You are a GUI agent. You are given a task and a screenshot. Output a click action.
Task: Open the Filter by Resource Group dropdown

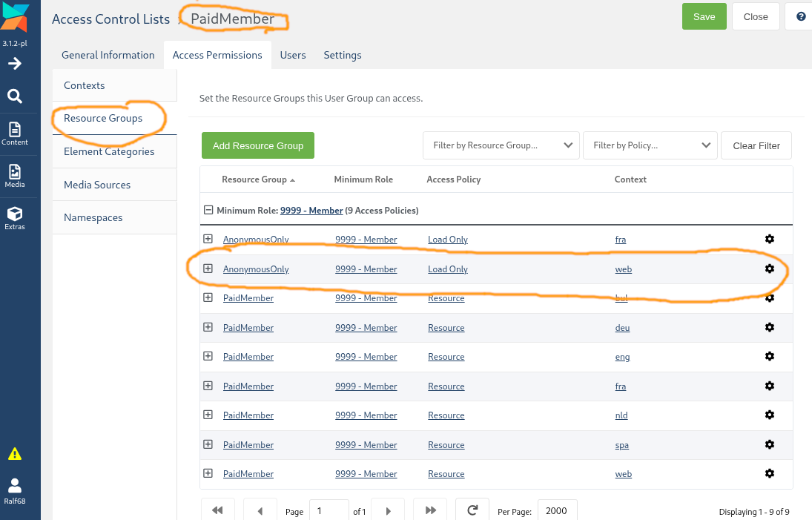tap(501, 145)
